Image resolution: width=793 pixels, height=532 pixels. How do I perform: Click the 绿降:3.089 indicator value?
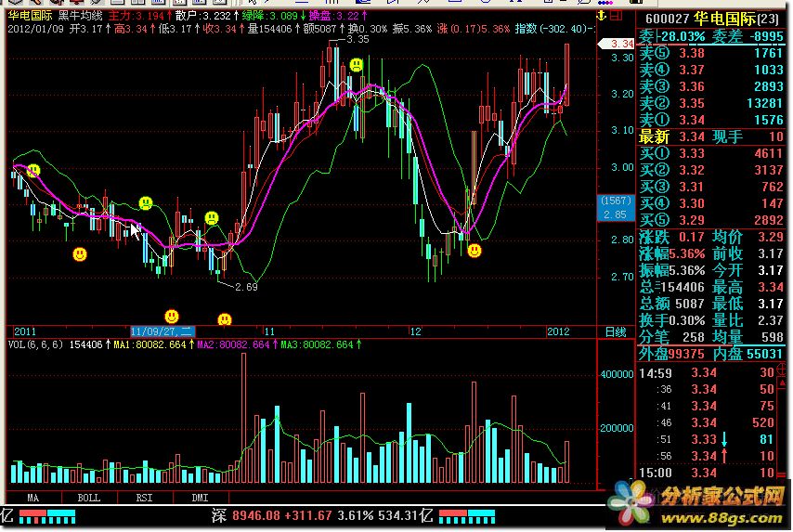click(x=270, y=16)
